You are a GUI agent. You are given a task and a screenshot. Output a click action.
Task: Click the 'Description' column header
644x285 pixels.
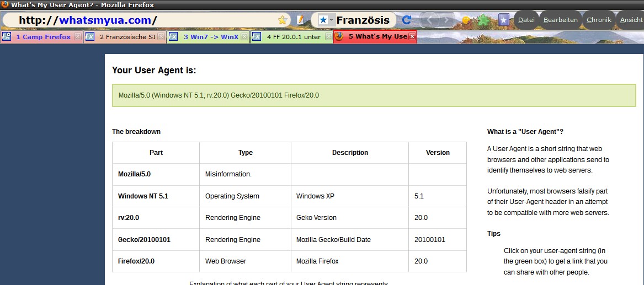(x=350, y=153)
